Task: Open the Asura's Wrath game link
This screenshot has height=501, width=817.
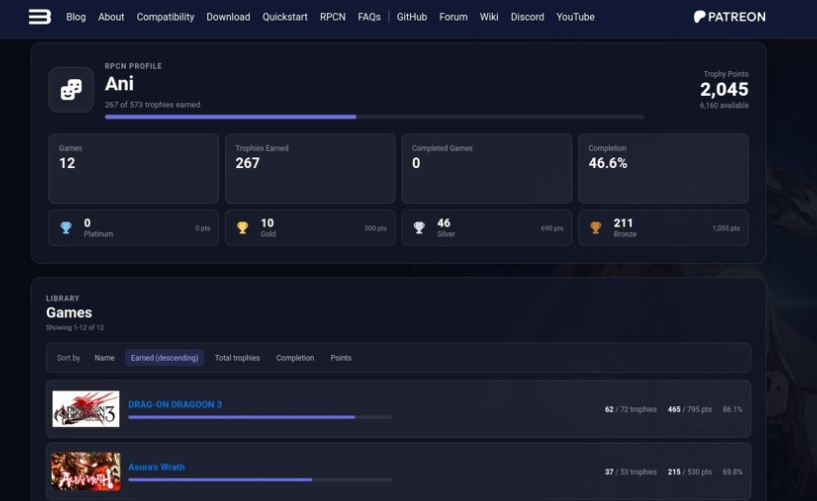Action: pyautogui.click(x=156, y=467)
